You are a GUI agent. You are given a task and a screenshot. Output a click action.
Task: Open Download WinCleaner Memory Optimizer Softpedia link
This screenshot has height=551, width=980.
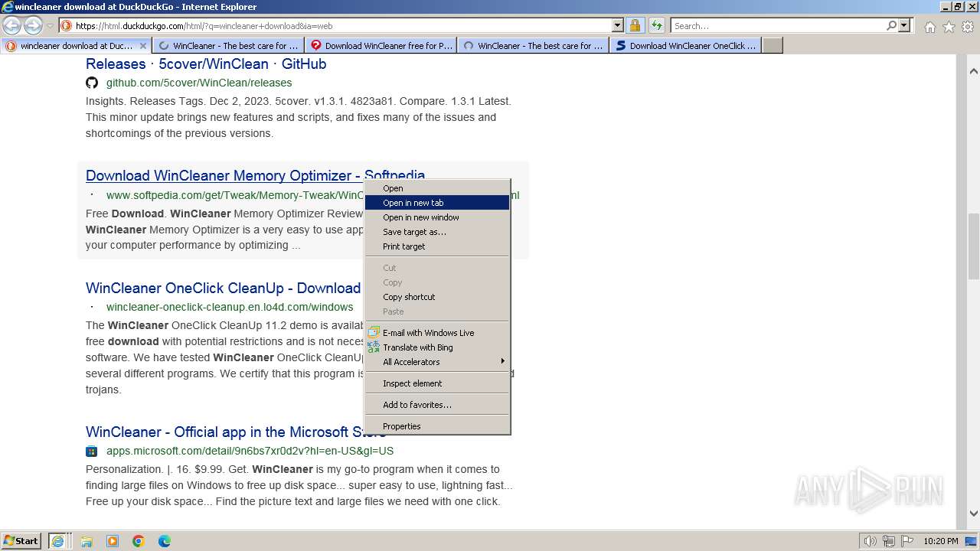255,176
